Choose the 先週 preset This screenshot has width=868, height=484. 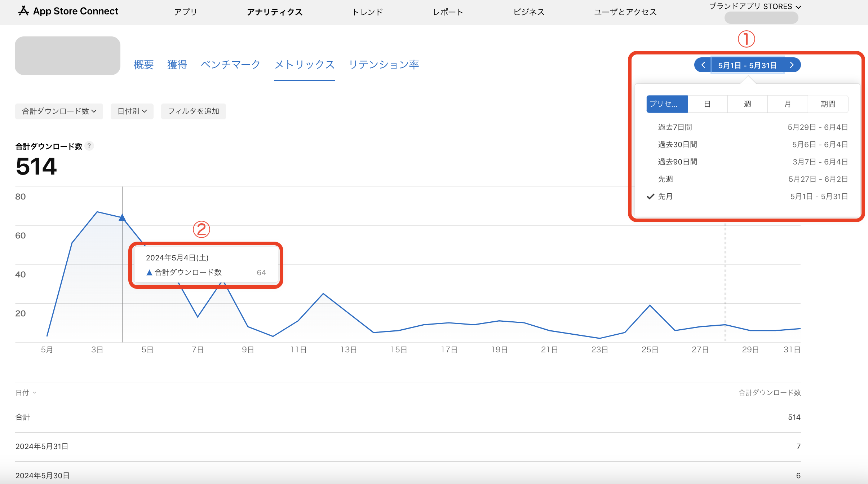(747, 179)
